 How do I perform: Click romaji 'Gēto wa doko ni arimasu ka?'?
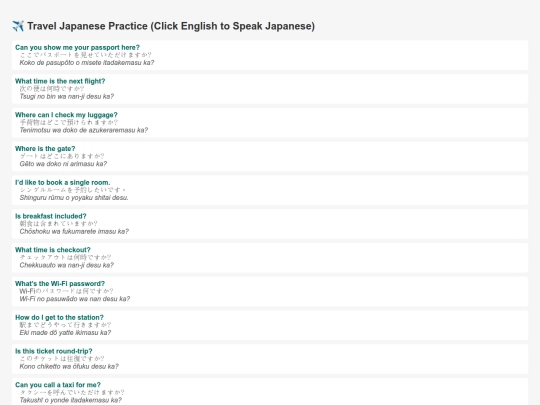click(x=63, y=164)
